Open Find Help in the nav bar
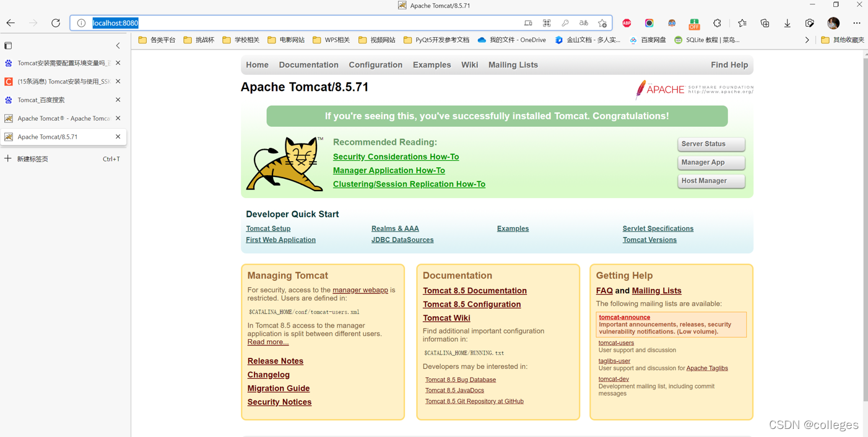 click(729, 65)
